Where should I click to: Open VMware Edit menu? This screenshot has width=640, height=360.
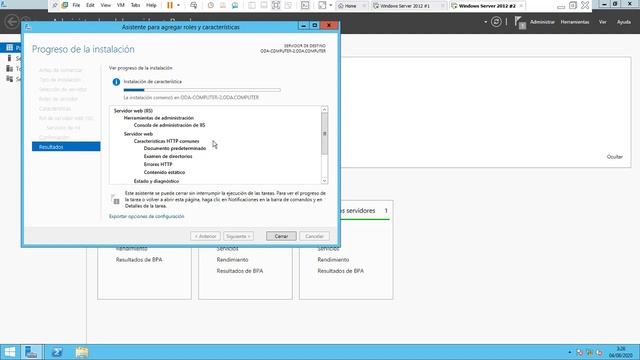pyautogui.click(x=90, y=5)
